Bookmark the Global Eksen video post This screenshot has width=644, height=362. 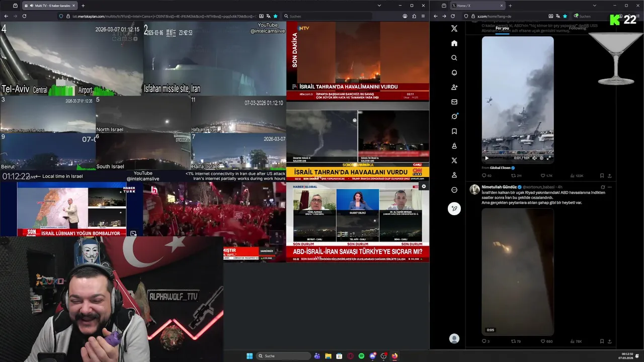click(x=602, y=175)
